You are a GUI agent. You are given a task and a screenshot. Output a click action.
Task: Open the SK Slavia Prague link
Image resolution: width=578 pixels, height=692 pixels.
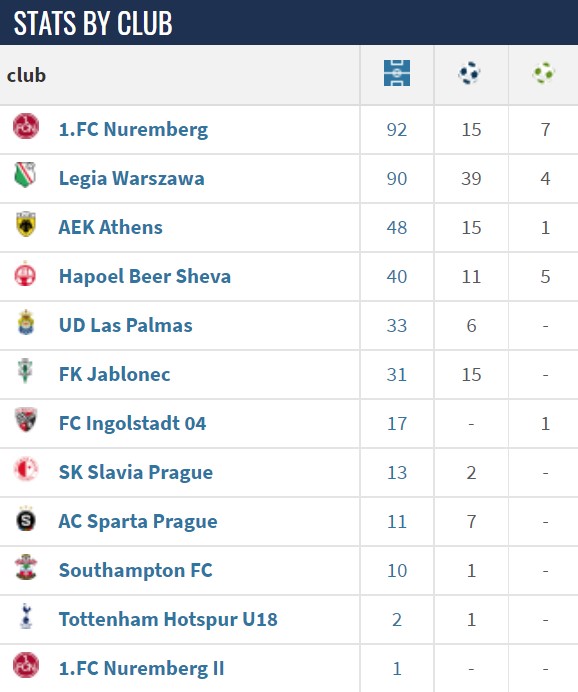click(136, 472)
